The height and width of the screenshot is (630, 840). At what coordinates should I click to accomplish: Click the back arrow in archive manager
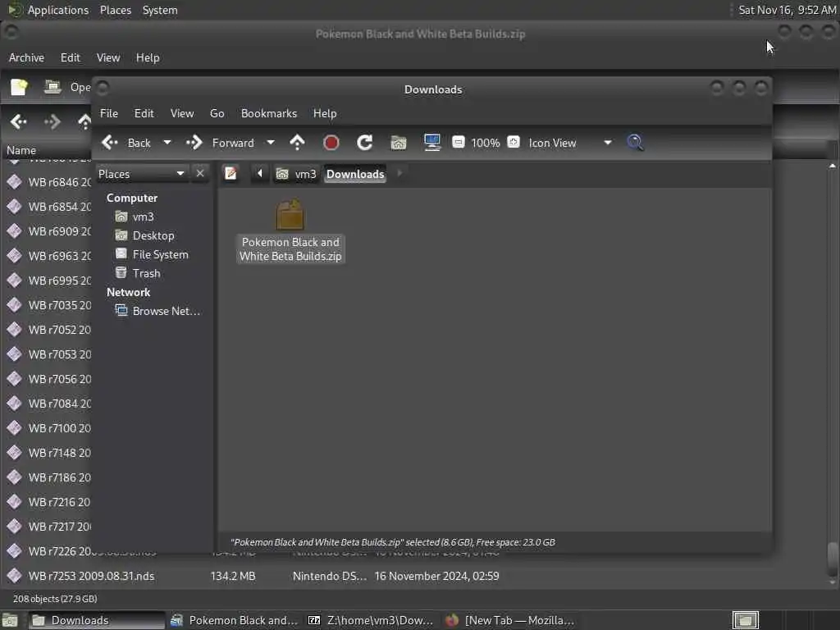[x=18, y=121]
